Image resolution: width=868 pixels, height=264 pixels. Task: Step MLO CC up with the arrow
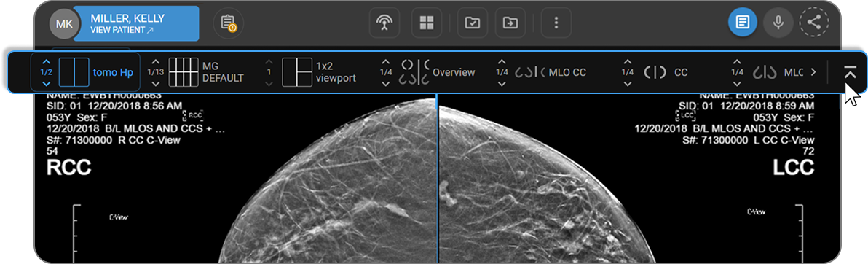click(502, 61)
